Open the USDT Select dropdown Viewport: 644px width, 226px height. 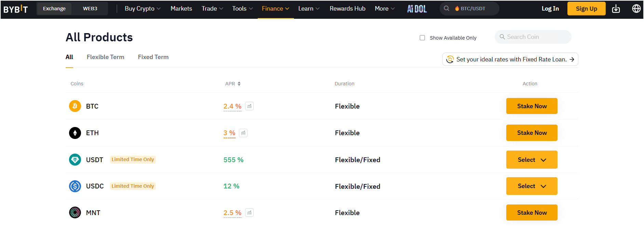click(x=532, y=160)
